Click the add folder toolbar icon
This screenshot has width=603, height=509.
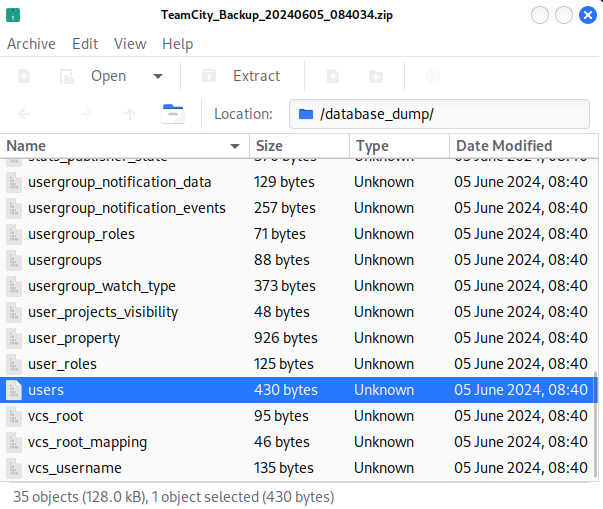376,76
